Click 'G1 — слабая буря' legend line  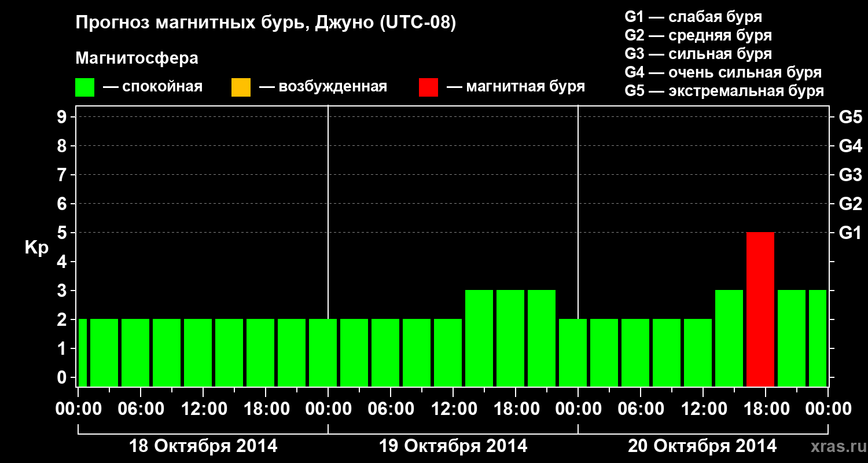693,16
